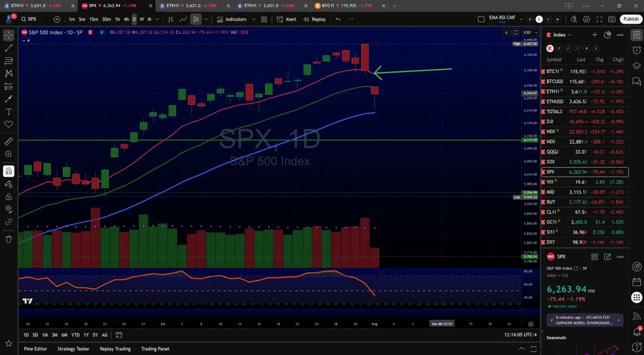The width and height of the screenshot is (644, 355).
Task: Open SPX details more options ellipsis
Action: pyautogui.click(x=620, y=257)
